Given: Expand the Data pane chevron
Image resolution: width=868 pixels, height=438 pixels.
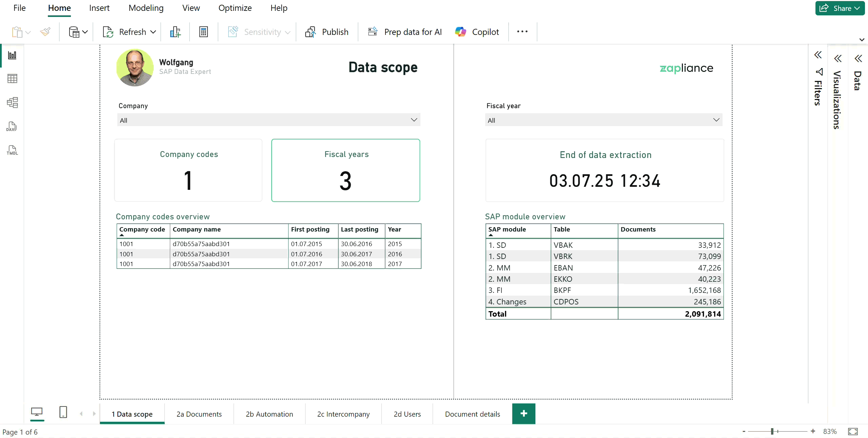Looking at the screenshot, I should 858,59.
